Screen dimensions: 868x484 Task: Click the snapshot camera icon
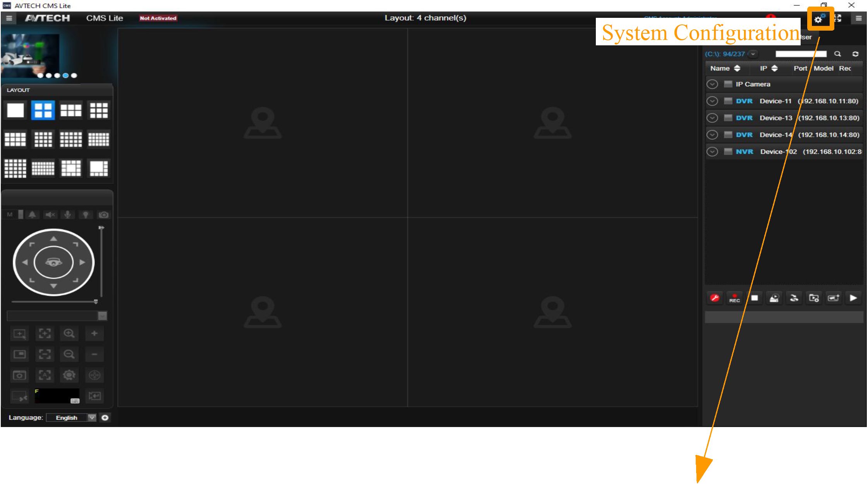(x=103, y=215)
